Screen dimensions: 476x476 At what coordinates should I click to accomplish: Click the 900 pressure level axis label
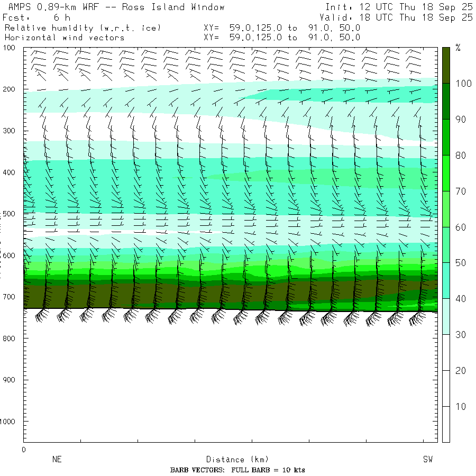(9, 380)
